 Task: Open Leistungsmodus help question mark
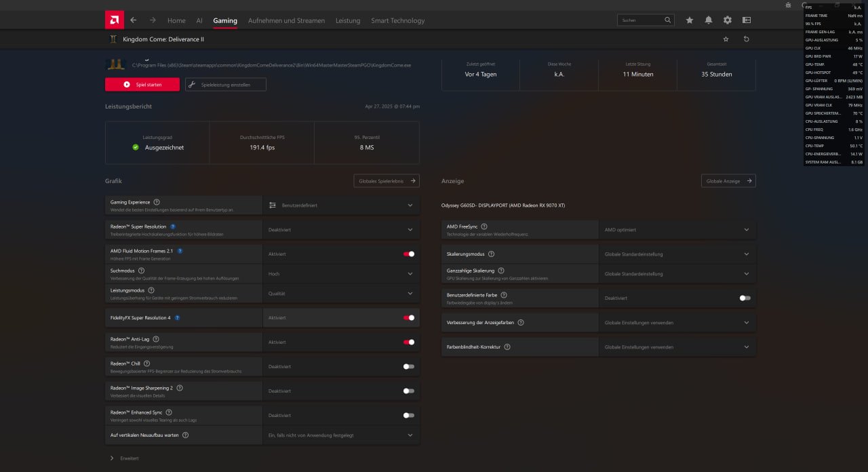pyautogui.click(x=151, y=290)
